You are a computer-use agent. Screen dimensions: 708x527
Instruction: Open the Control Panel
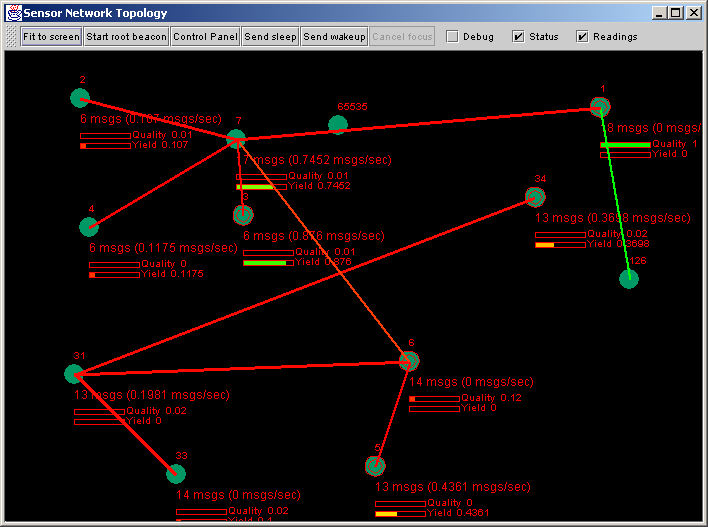click(204, 37)
